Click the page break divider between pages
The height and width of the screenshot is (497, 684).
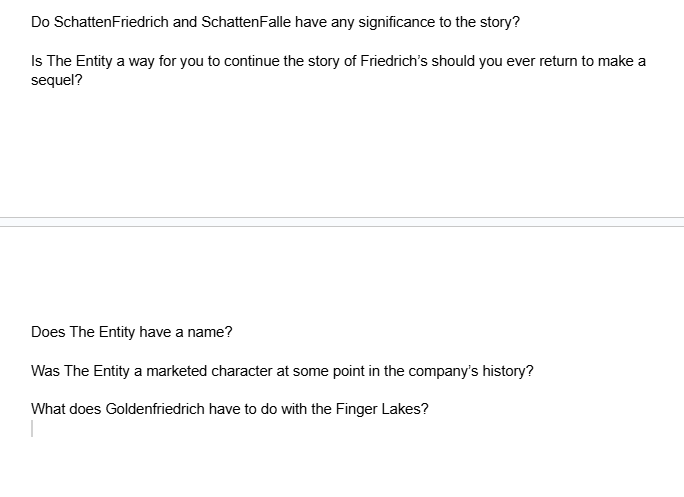(x=342, y=222)
